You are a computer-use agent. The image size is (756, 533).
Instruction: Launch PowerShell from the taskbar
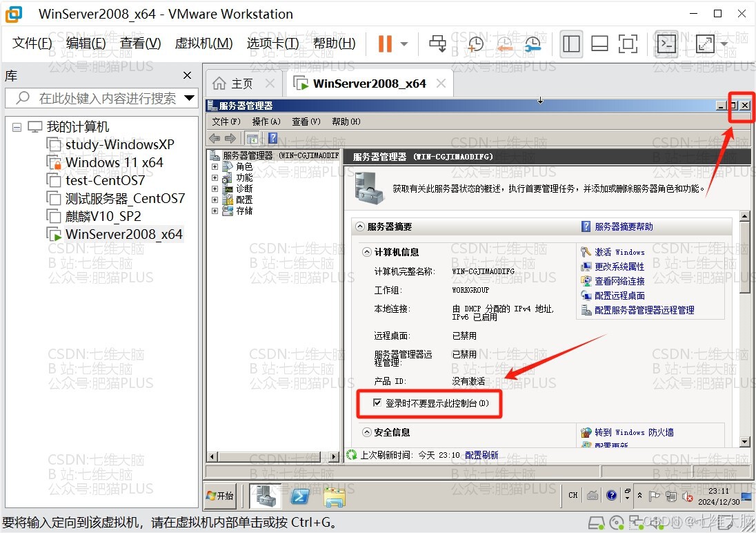point(300,496)
